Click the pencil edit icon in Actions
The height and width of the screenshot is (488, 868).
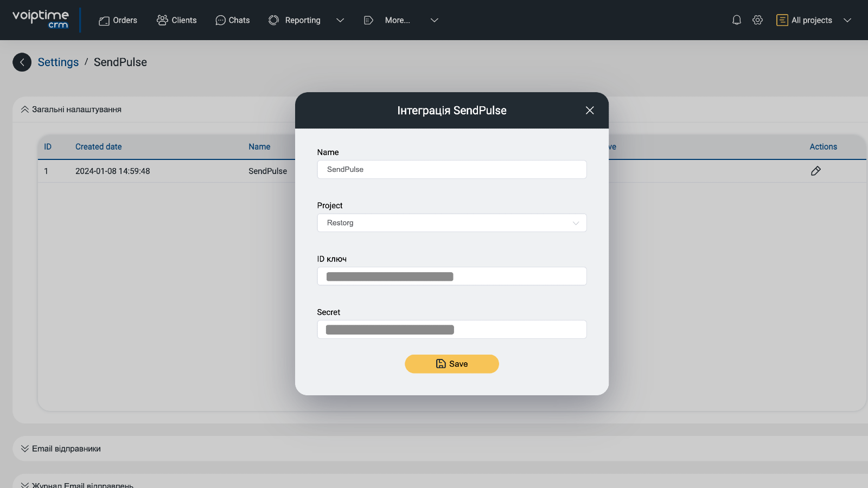click(815, 171)
